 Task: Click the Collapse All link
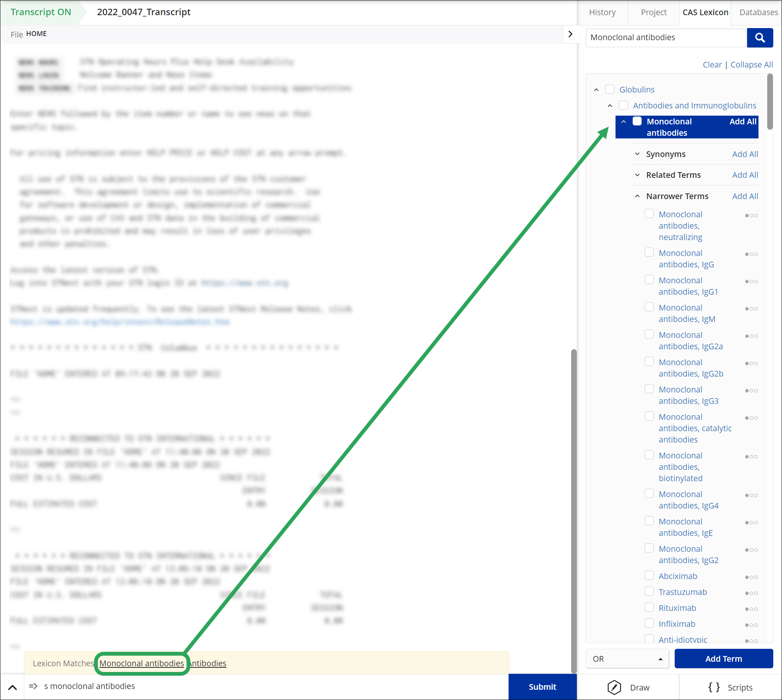pos(752,64)
